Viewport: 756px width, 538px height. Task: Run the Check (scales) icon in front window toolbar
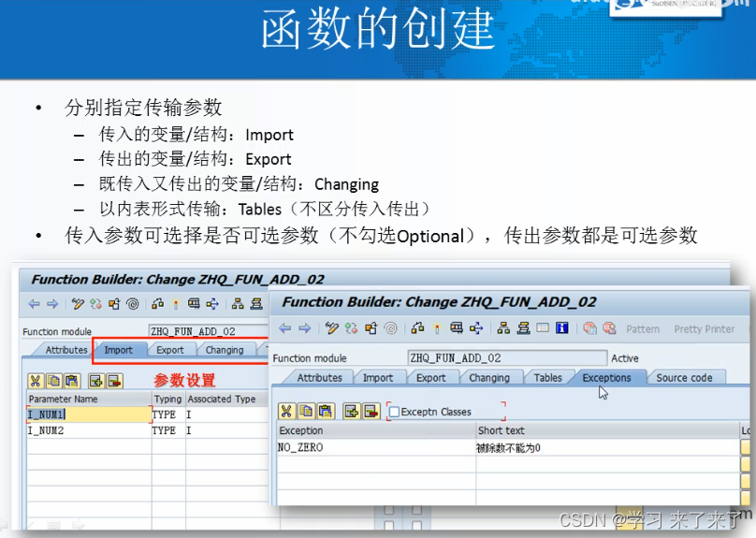click(417, 328)
